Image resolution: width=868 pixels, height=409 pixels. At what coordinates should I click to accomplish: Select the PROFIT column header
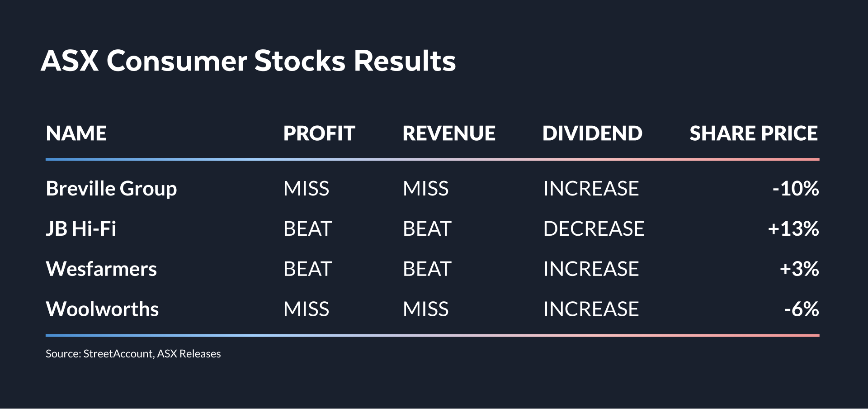pos(319,133)
